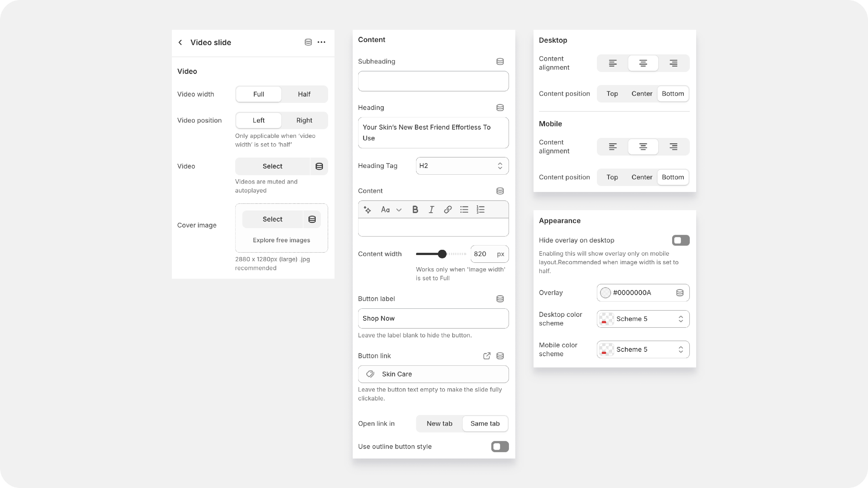Insert link in Content editor
This screenshot has width=868, height=488.
[x=448, y=210]
